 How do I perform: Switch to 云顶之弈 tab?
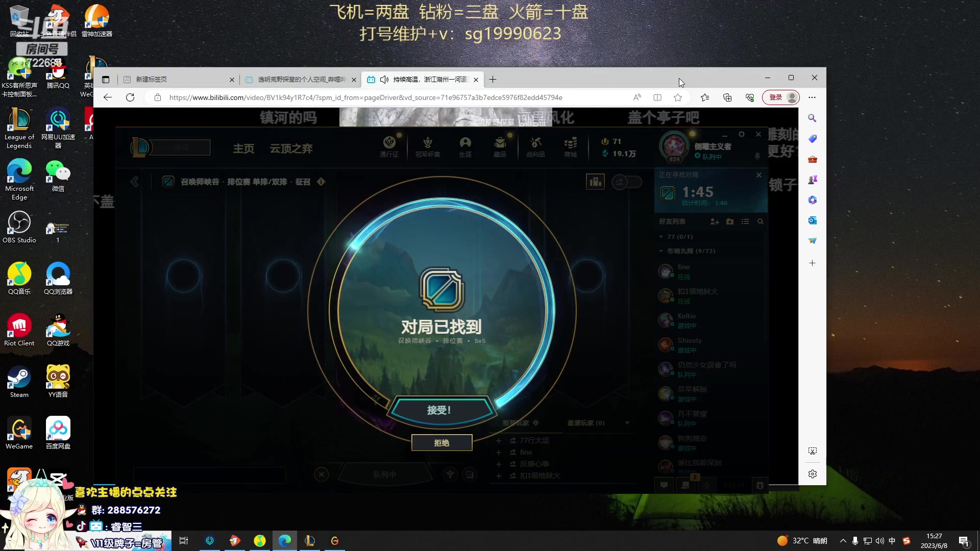[291, 148]
